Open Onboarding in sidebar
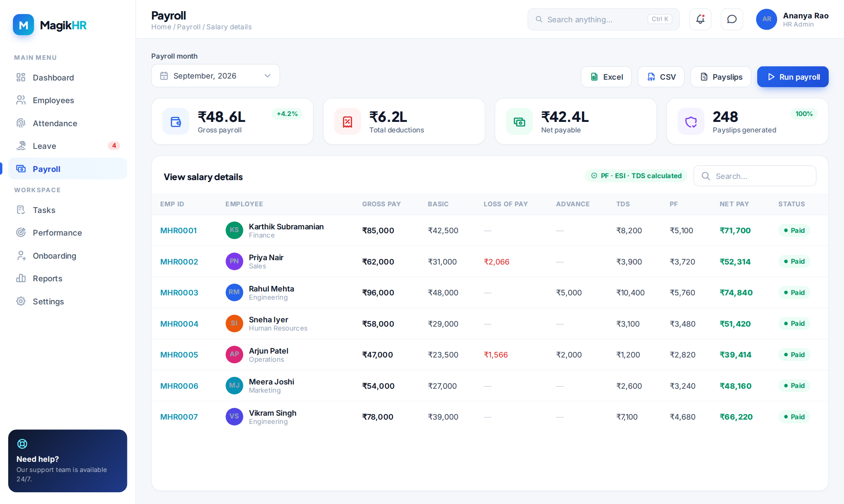The width and height of the screenshot is (844, 504). [x=68, y=256]
